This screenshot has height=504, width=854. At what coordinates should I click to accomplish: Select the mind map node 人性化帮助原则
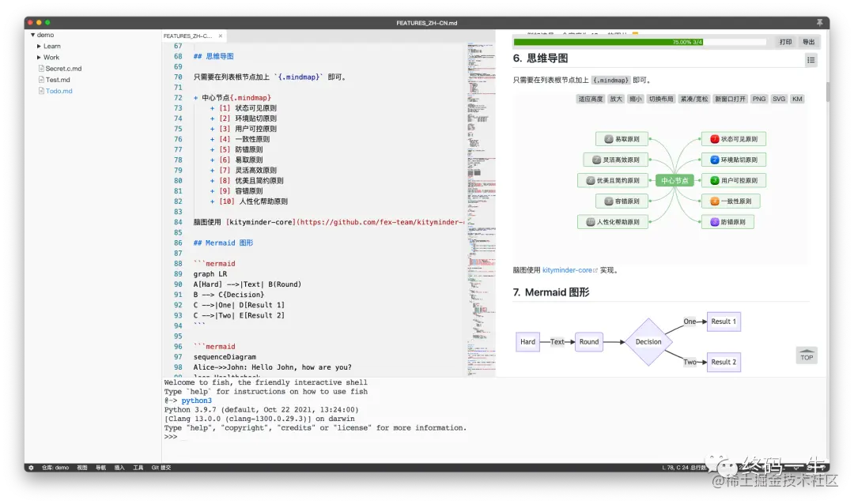tap(613, 221)
